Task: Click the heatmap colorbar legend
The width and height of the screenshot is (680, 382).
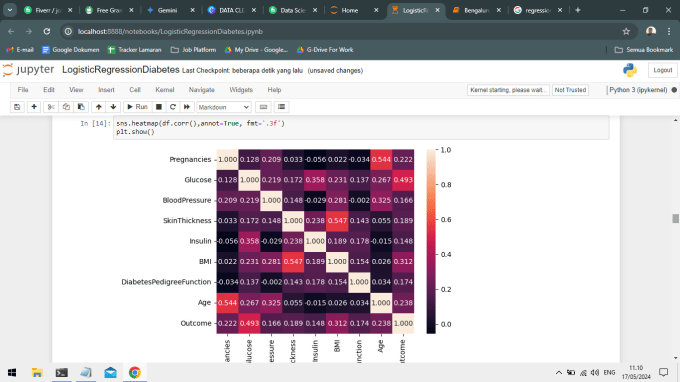Action: [x=431, y=241]
